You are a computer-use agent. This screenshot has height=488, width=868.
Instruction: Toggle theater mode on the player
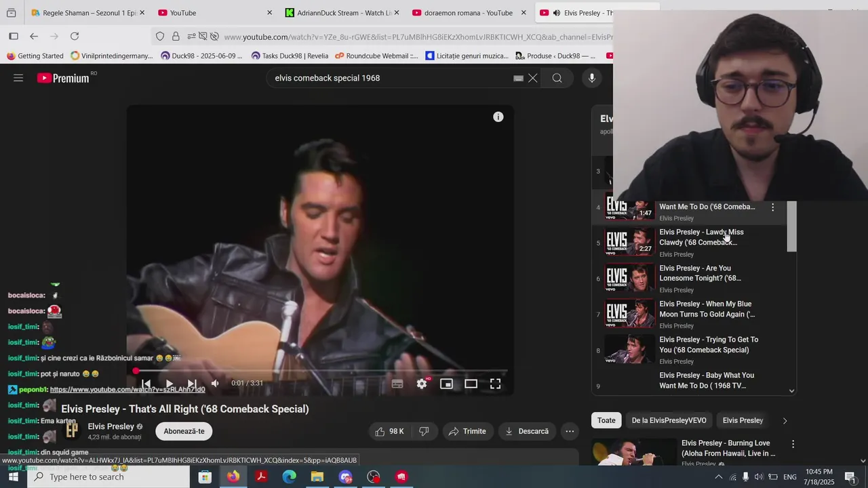pyautogui.click(x=471, y=384)
